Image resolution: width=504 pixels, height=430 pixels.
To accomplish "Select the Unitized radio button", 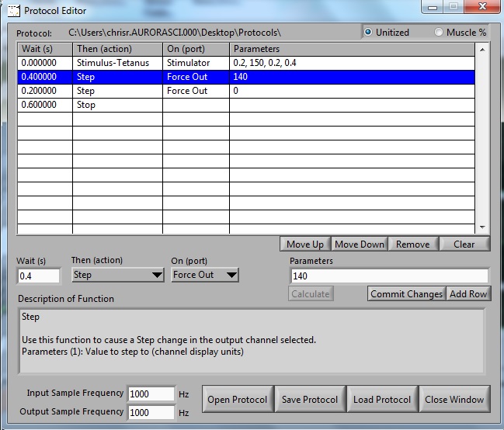I will tap(368, 32).
